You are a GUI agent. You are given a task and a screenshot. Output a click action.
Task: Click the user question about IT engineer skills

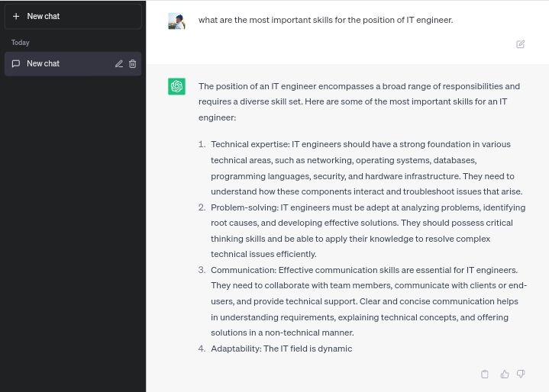[325, 20]
